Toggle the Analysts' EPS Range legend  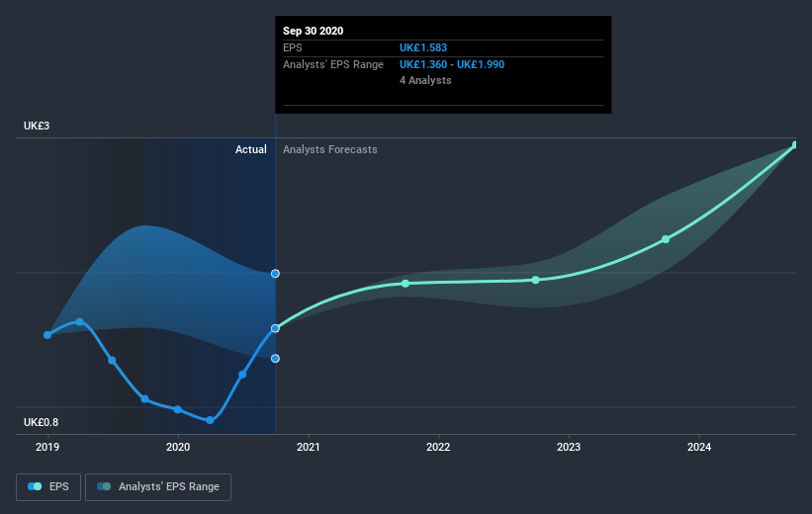158,486
